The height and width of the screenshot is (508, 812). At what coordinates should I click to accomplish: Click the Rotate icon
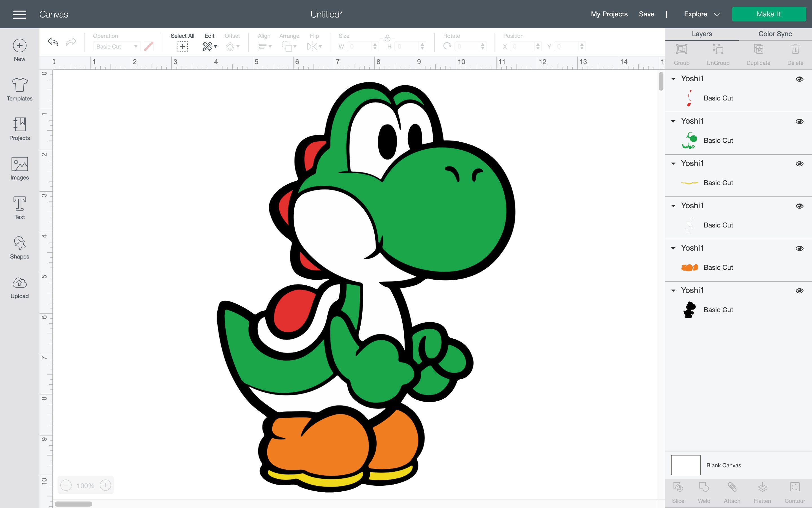tap(447, 46)
